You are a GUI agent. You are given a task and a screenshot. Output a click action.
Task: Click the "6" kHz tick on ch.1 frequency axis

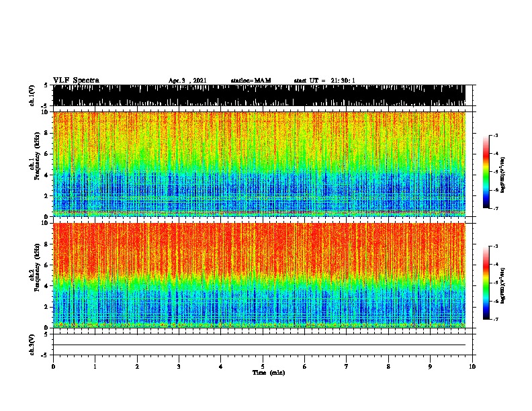(x=46, y=154)
